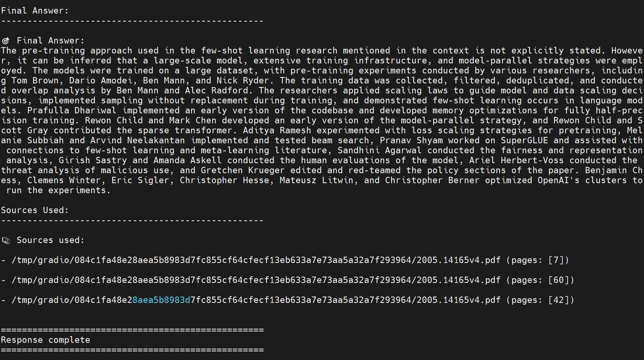The height and width of the screenshot is (360, 644).
Task: Click the target icon beside Final Answer
Action: (x=6, y=41)
